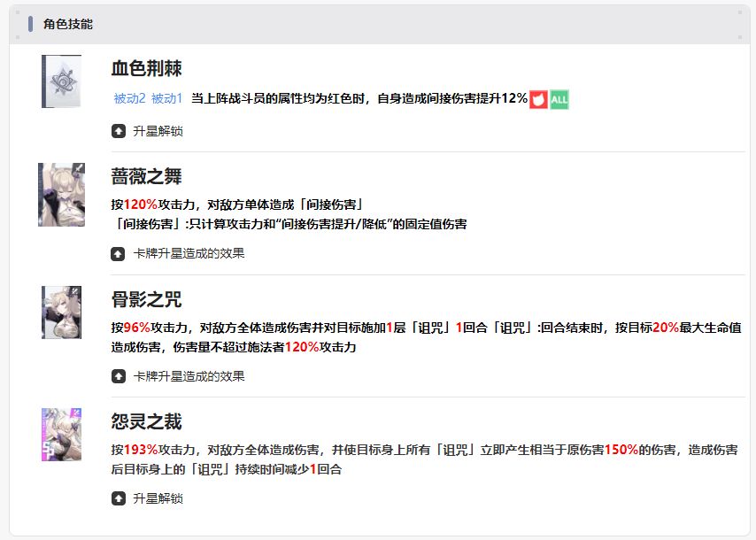Screen dimensions: 756x540
Task: Click the 蔷薇之舞 skill title
Action: pos(147,176)
